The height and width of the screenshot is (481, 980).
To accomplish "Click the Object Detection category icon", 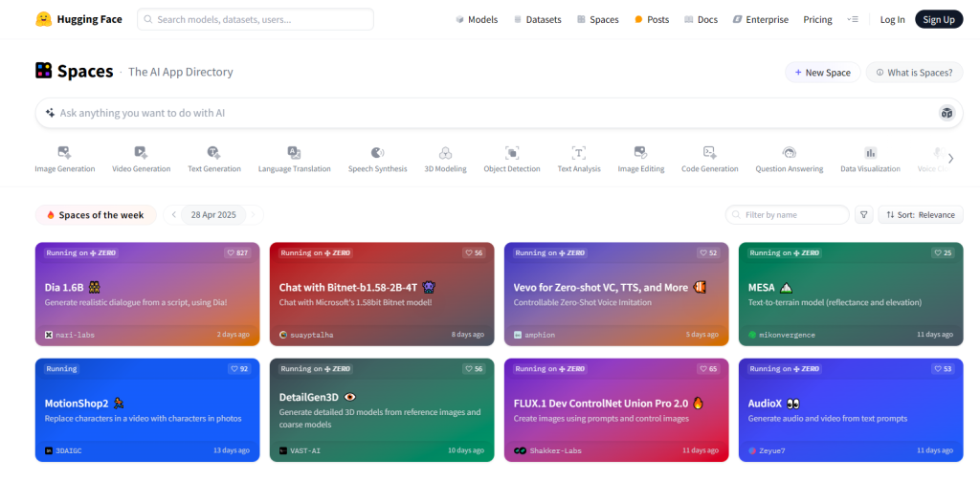I will (512, 152).
